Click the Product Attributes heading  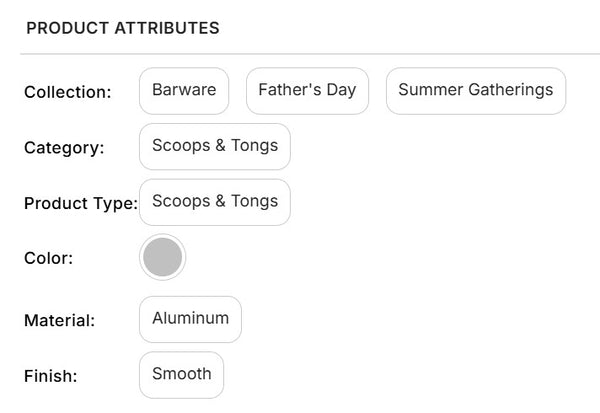123,28
